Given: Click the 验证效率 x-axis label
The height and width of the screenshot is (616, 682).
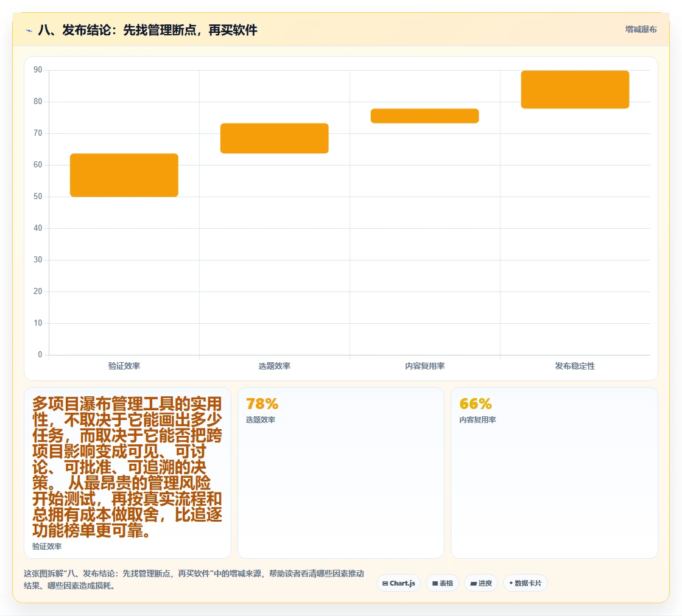Looking at the screenshot, I should (x=124, y=366).
